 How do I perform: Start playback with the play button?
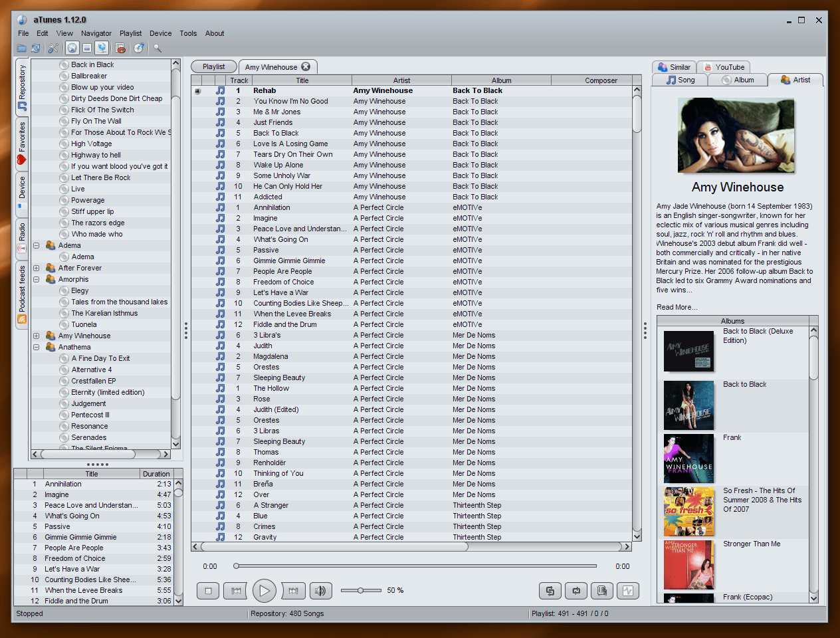click(x=264, y=590)
